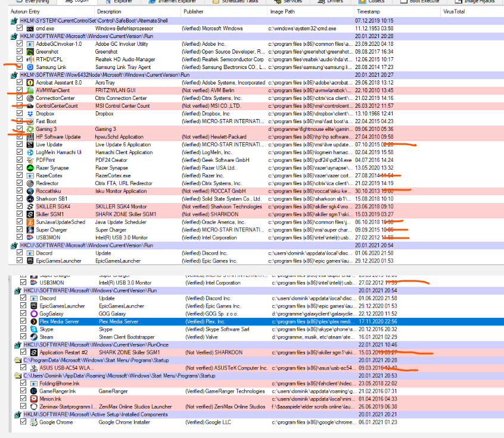
Task: Switch to the Internet Explorer tab
Action: 172,1
